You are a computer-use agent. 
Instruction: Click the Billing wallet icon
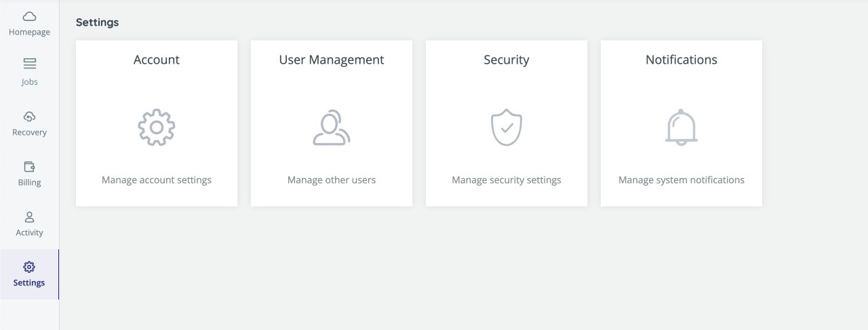(29, 166)
